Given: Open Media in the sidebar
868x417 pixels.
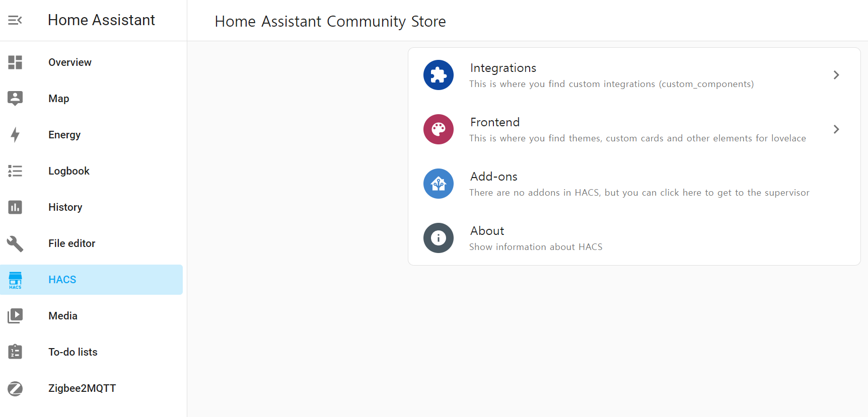Looking at the screenshot, I should pyautogui.click(x=63, y=316).
